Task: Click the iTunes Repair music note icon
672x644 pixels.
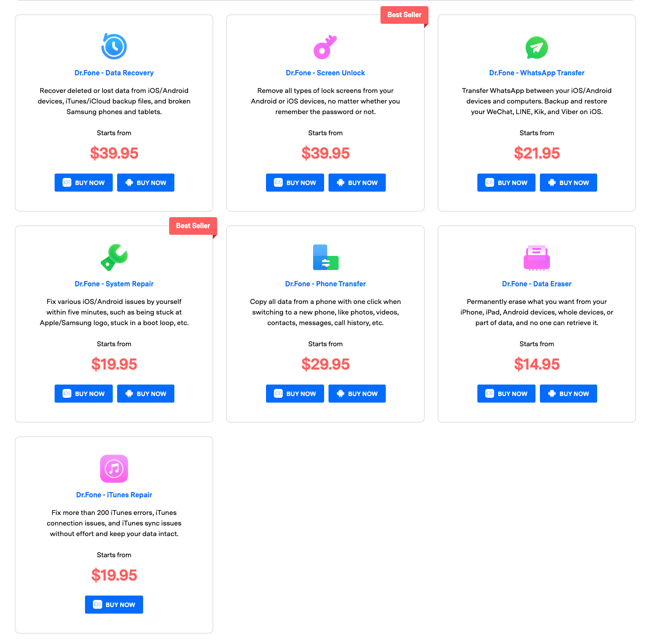Action: click(x=114, y=468)
